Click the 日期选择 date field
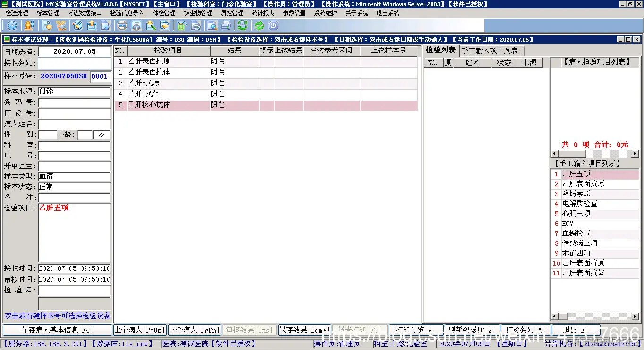This screenshot has height=350, width=644. (x=75, y=51)
